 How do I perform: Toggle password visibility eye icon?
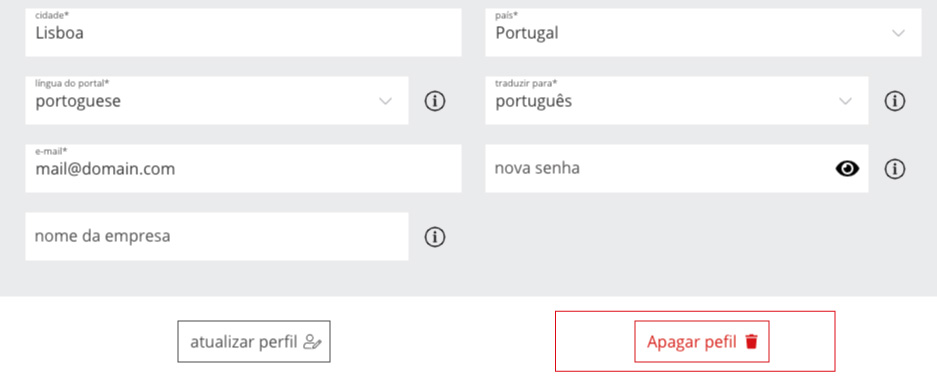(x=847, y=169)
